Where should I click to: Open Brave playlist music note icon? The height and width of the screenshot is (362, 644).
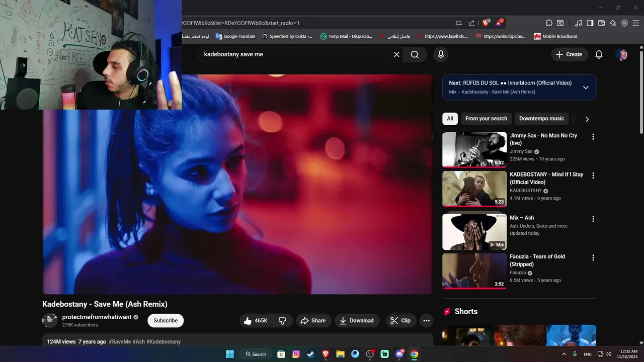point(579,23)
